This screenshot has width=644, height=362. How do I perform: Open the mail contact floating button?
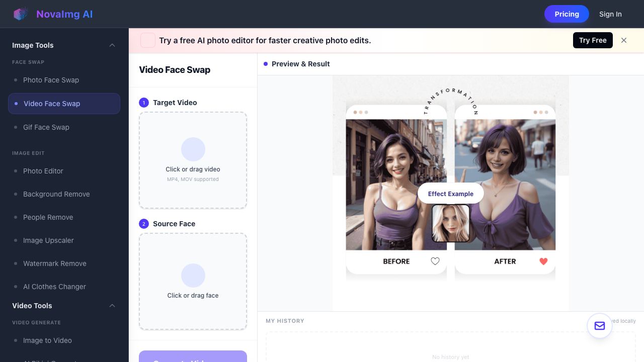(x=600, y=326)
